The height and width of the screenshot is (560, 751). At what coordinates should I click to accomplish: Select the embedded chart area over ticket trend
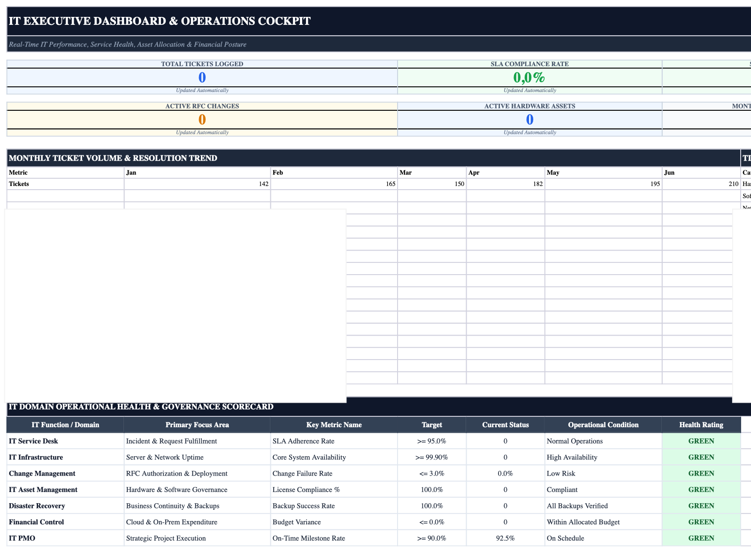tap(176, 306)
